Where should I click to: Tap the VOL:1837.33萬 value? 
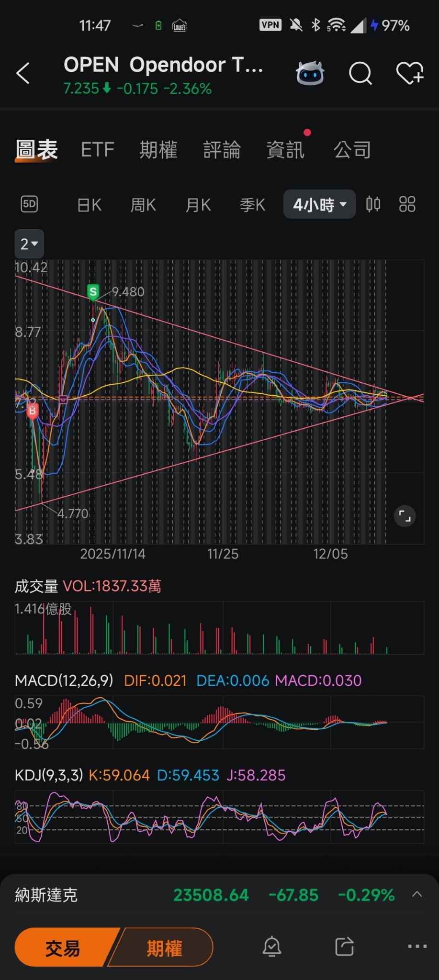(x=112, y=586)
